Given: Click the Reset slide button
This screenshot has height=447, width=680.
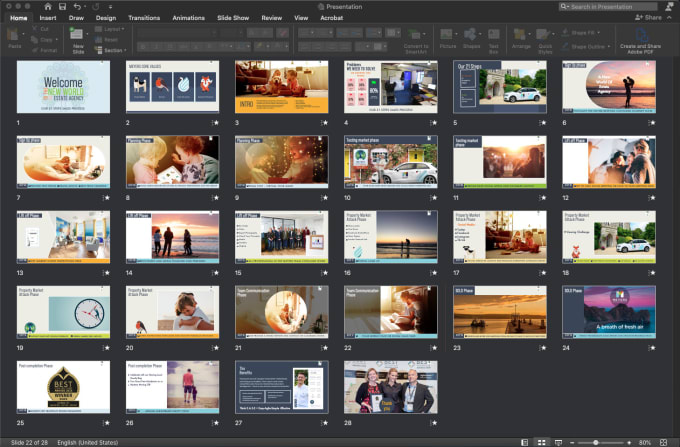Looking at the screenshot, I should point(107,39).
